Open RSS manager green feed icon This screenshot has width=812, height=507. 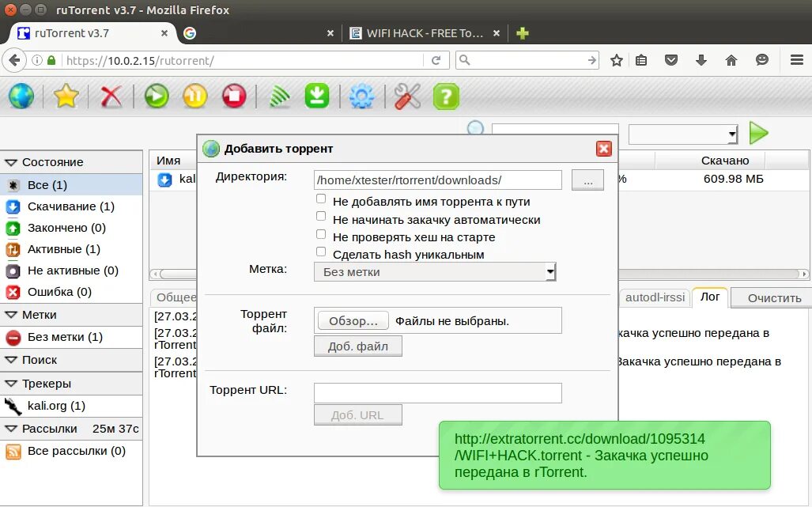(280, 96)
